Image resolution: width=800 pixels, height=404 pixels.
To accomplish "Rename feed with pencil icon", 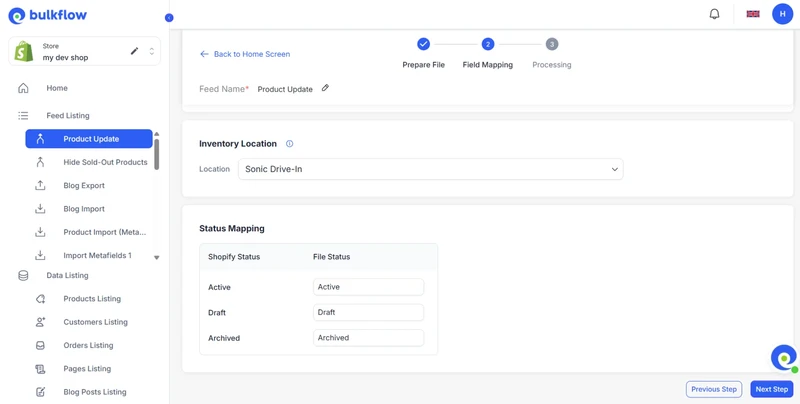I will click(325, 88).
